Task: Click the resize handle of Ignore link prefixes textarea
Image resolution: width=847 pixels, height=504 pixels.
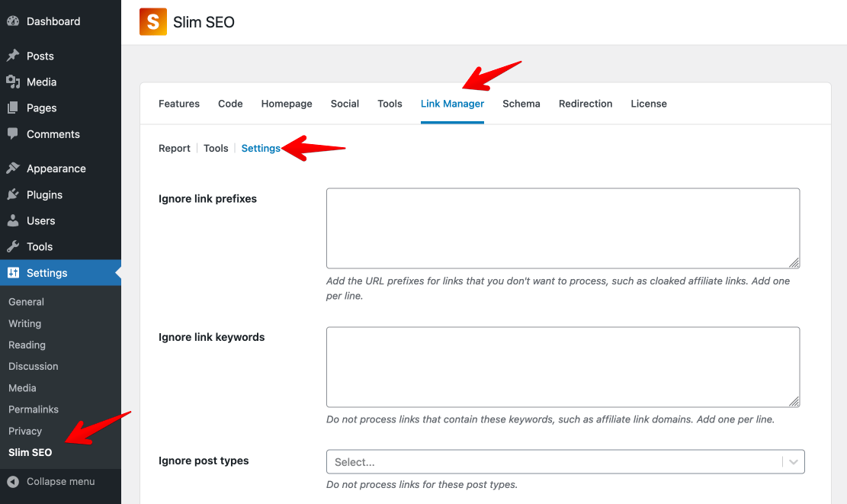Action: (794, 263)
